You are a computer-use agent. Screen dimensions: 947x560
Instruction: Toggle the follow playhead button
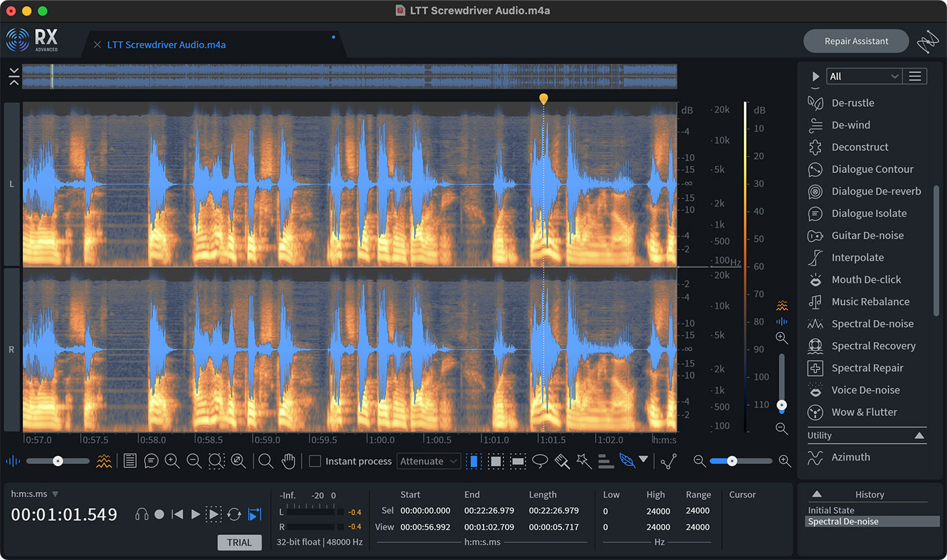(x=254, y=515)
